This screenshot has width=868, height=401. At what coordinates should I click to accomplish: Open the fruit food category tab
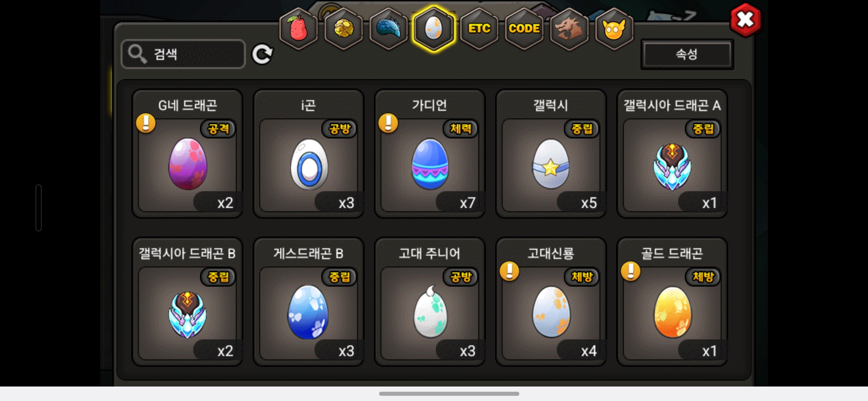tap(298, 29)
